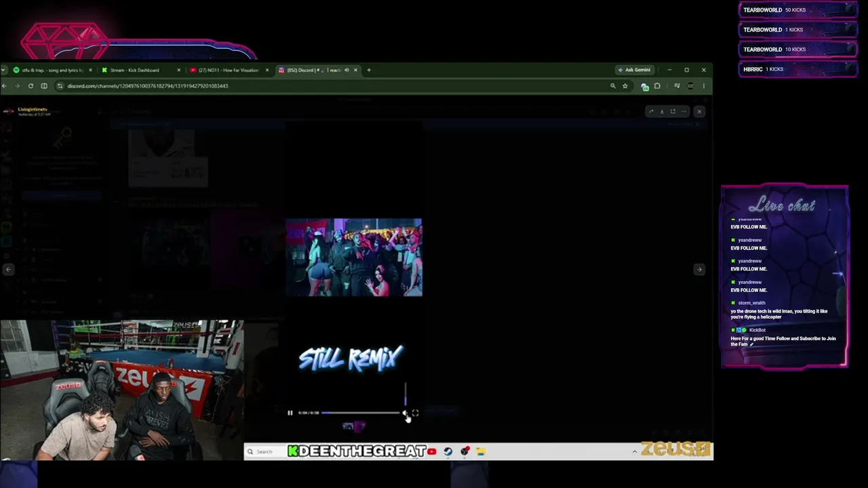Close the YouTube How Far Visualizer tab
The width and height of the screenshot is (868, 488).
point(267,70)
